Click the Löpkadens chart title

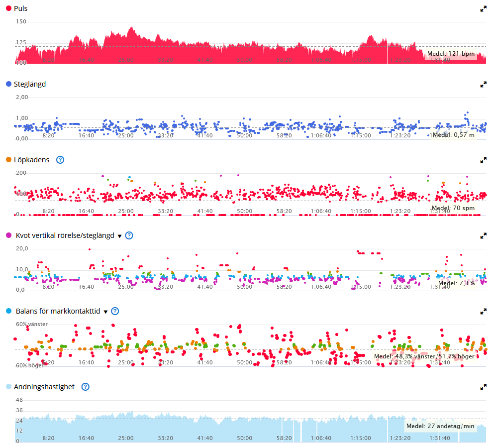pos(32,160)
